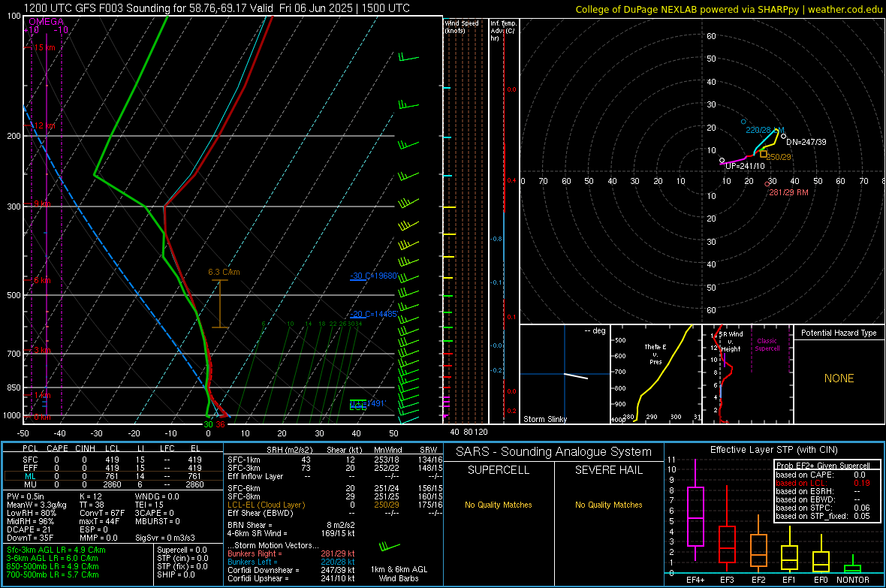Open the Theta-E v. Pres panel
The image size is (886, 588).
655,374
